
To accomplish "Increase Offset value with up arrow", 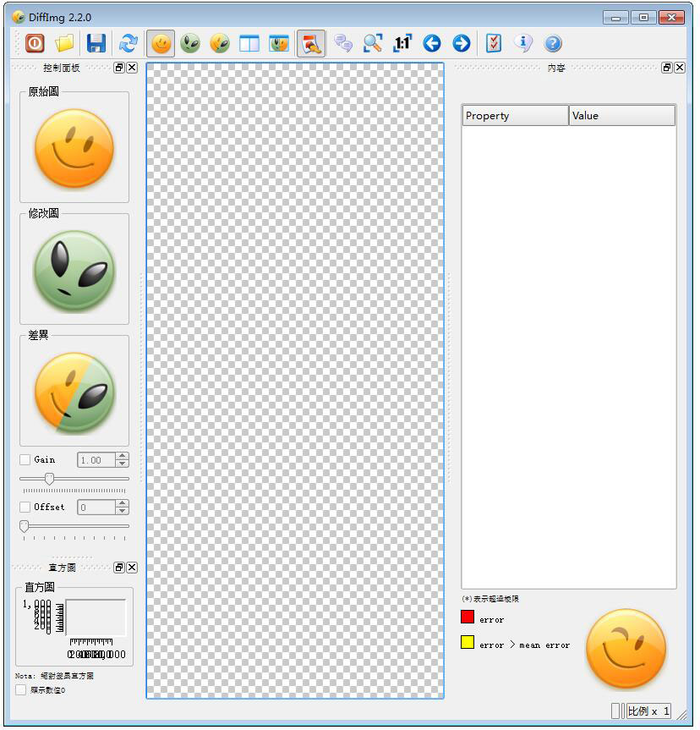I will tap(123, 503).
